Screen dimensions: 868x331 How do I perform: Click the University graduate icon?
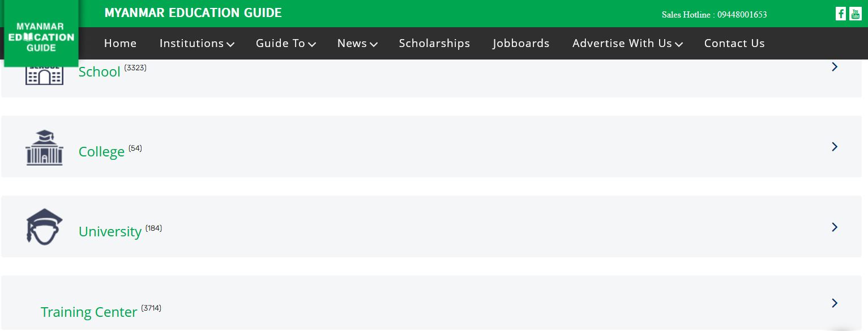pos(44,227)
